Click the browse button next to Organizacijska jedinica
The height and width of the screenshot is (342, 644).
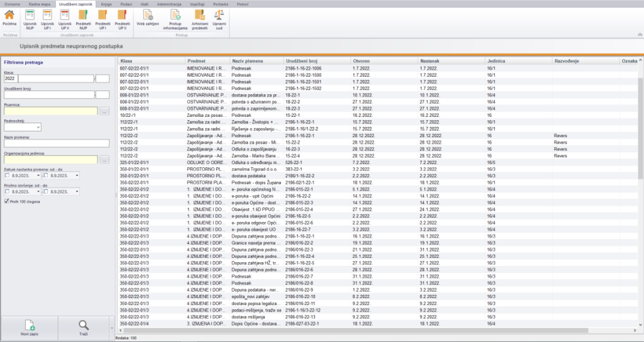tap(105, 160)
